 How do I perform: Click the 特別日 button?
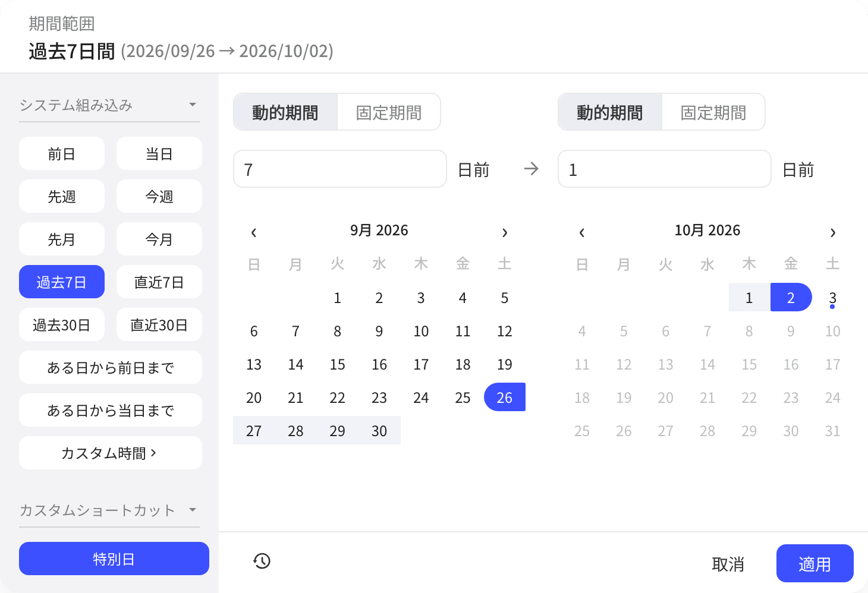114,559
